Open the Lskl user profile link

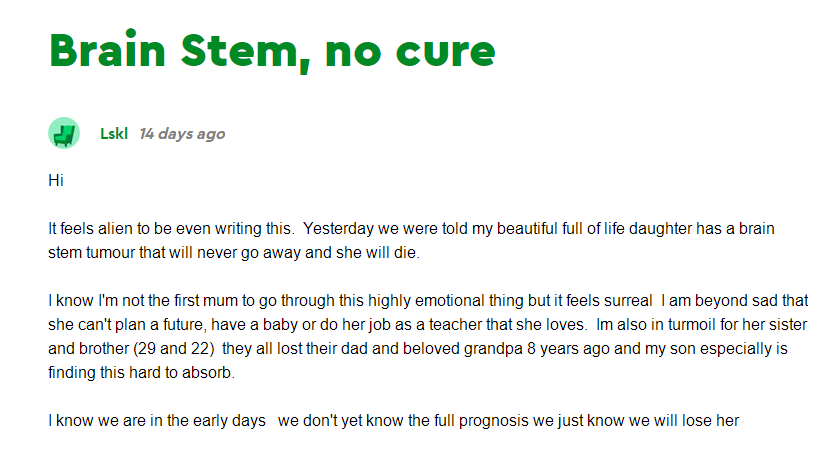click(113, 134)
